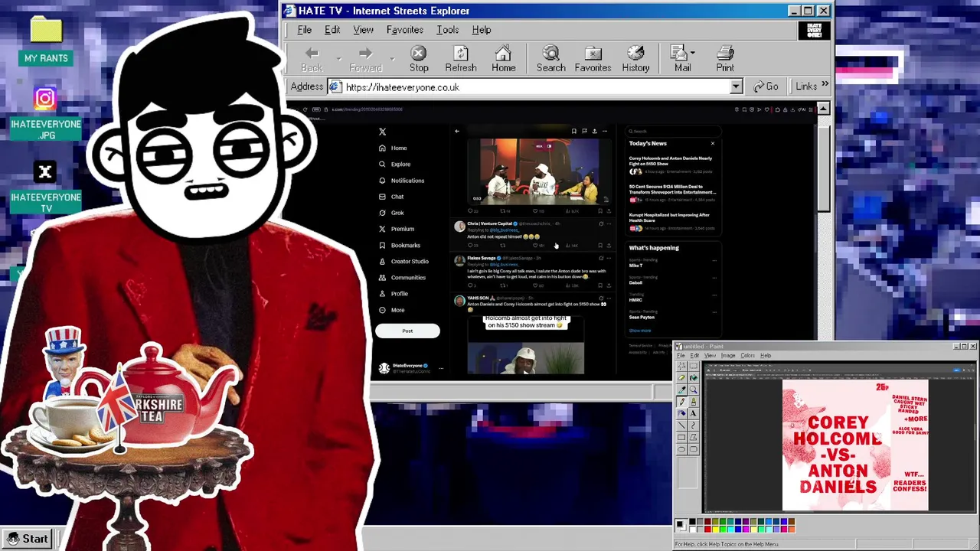Refresh the page with the Refresh icon

(x=461, y=59)
